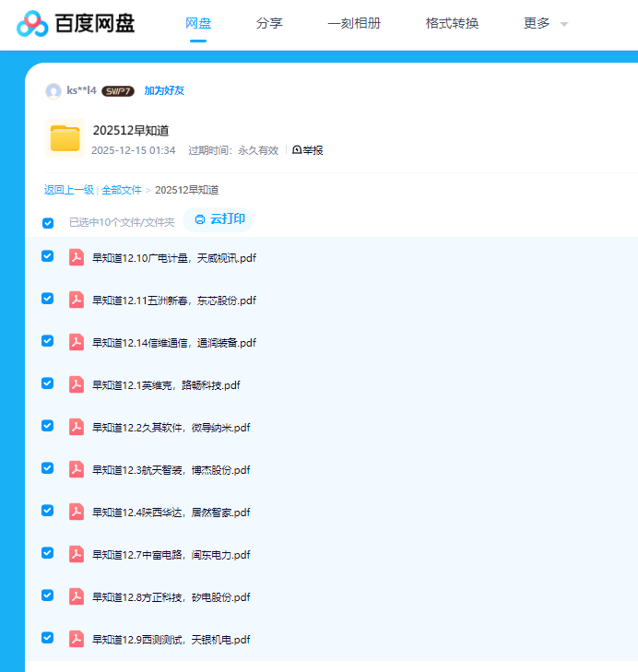Viewport: 638px width, 672px height.
Task: Uncheck 早知道12.2久其软件 file checkbox
Action: (48, 426)
